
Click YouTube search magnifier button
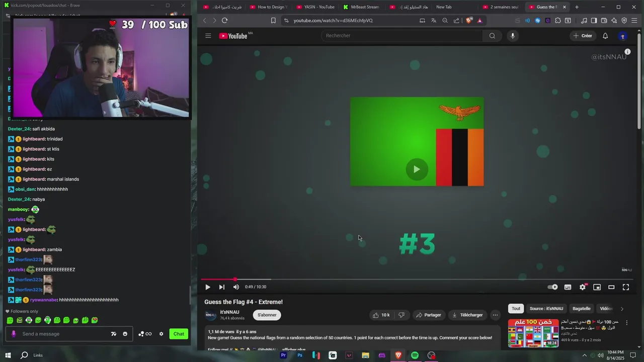click(x=492, y=36)
